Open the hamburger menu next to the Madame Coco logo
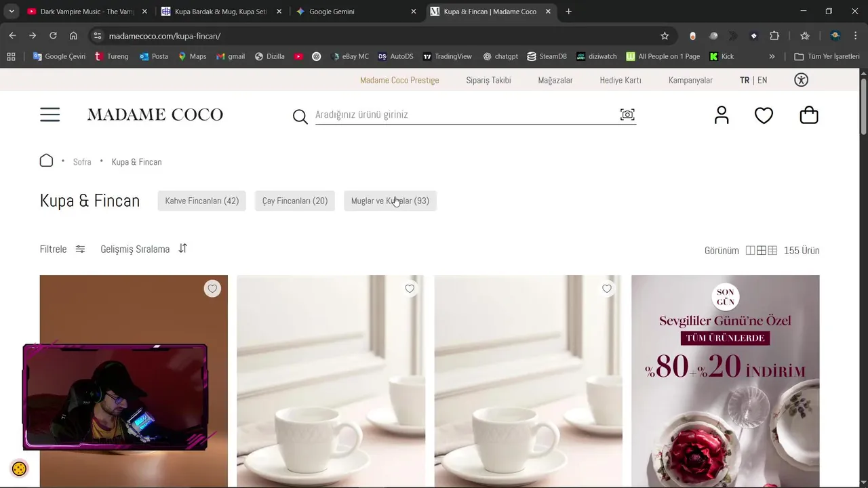The width and height of the screenshot is (868, 488). (50, 115)
